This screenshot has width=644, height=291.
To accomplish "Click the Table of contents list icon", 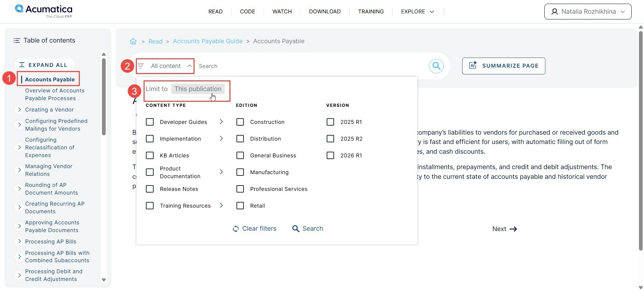I will (x=17, y=41).
